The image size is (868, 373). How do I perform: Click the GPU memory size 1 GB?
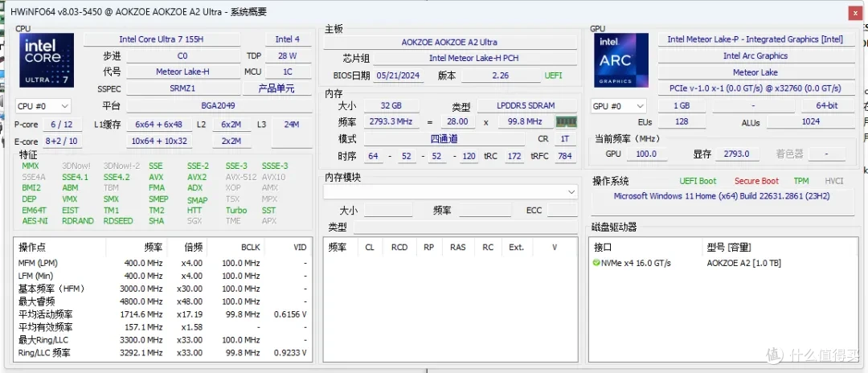tap(682, 105)
